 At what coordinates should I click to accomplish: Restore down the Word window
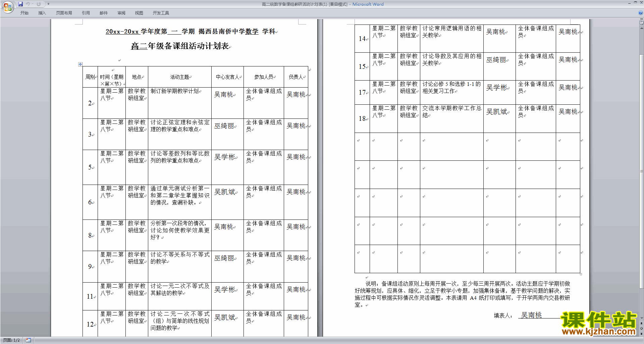click(635, 3)
